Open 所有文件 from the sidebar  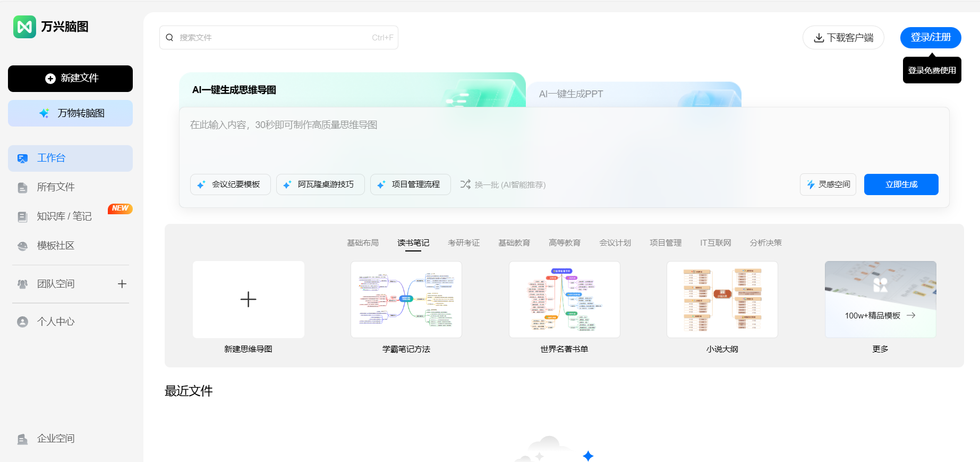click(56, 187)
